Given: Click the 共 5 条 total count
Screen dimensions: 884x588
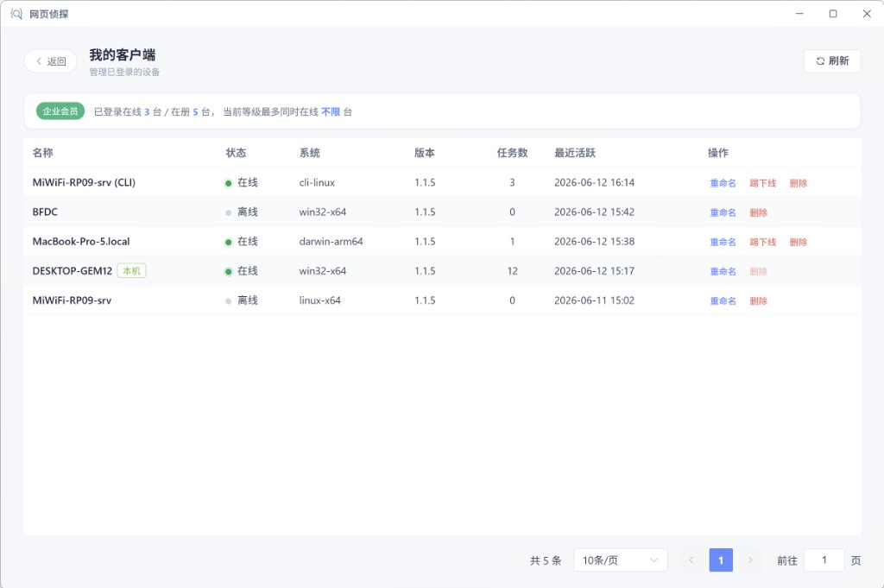Looking at the screenshot, I should coord(546,560).
